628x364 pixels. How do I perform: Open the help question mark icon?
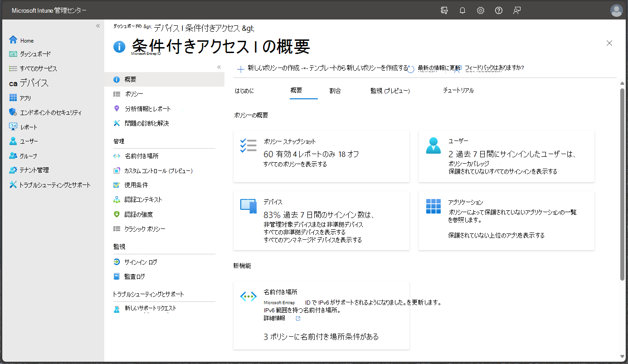[x=499, y=10]
